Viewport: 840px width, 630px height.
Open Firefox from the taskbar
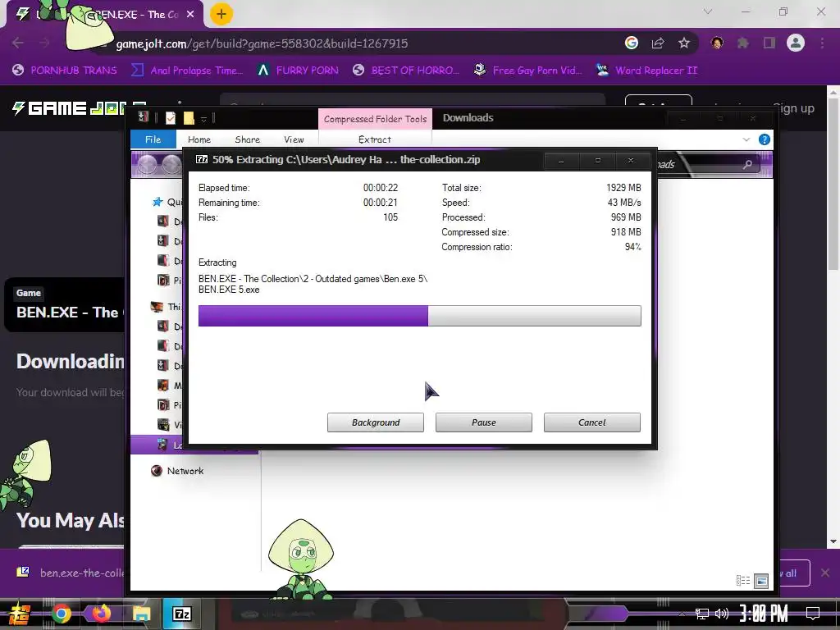101,614
